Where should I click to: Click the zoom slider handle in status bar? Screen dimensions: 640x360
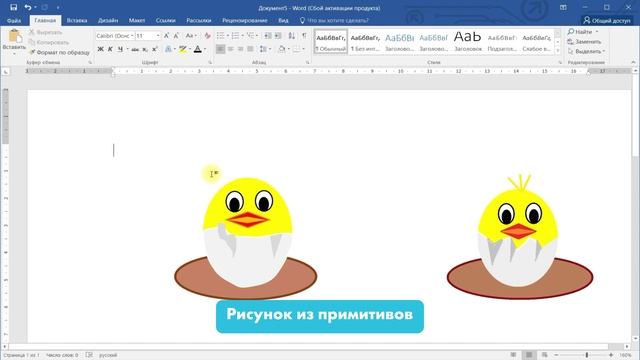(x=587, y=355)
